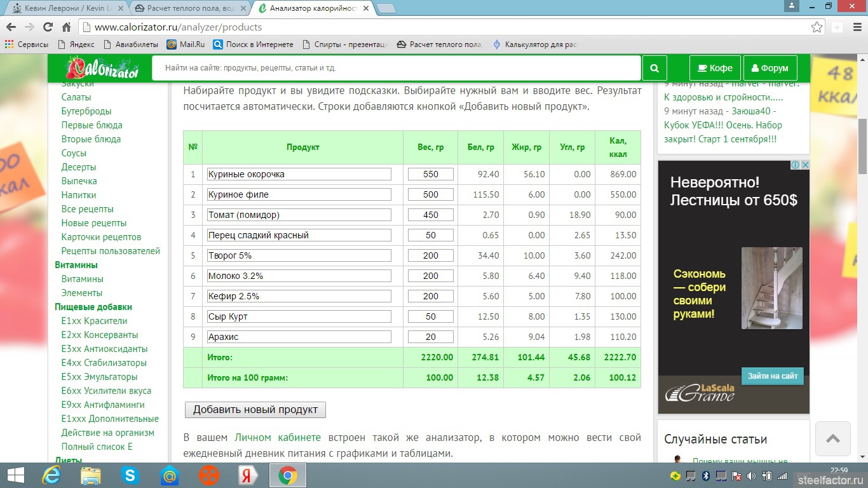The height and width of the screenshot is (488, 868).
Task: Edit Куриные окорочка product field
Action: 299,174
